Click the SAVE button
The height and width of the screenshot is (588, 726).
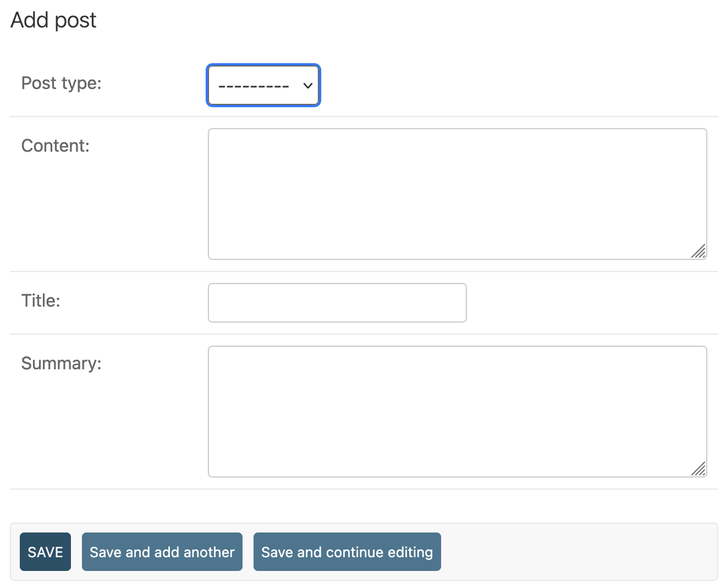[x=45, y=551]
